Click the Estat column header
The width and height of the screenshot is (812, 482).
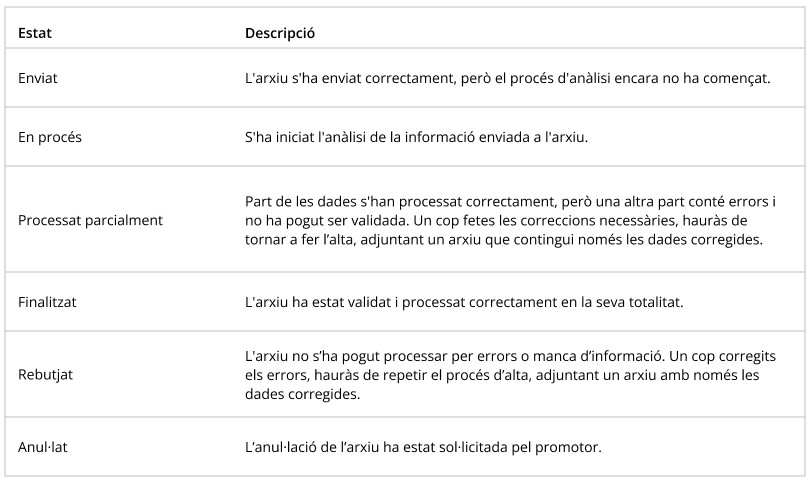[x=35, y=33]
